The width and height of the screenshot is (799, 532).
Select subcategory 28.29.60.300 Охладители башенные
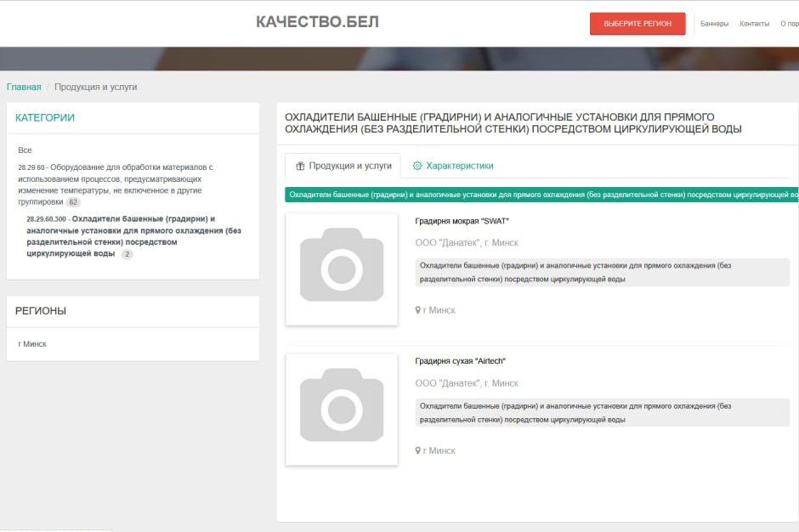[x=134, y=236]
